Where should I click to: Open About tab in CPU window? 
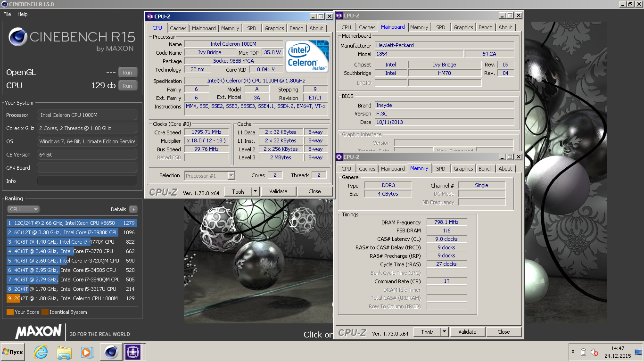316,28
